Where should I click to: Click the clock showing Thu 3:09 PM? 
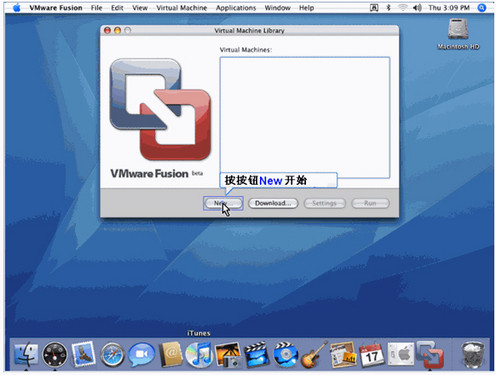coord(449,8)
